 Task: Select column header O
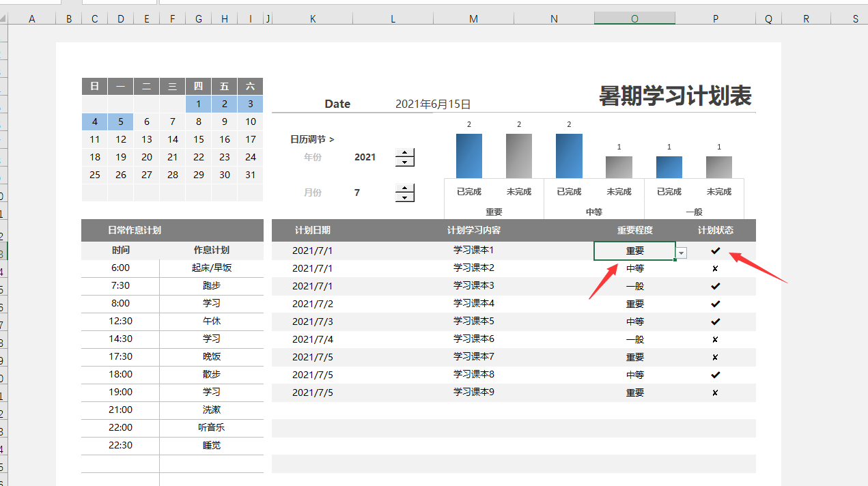coord(634,19)
